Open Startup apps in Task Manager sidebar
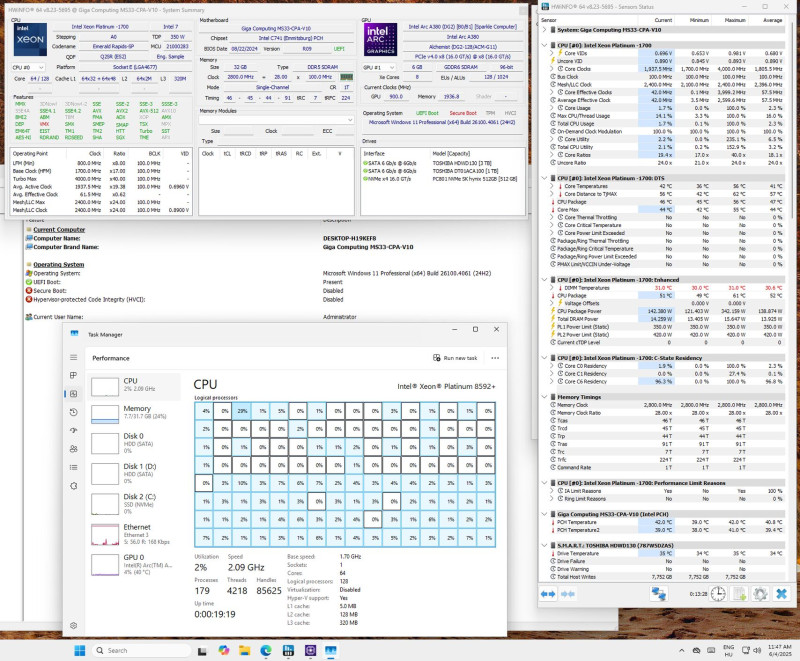Viewport: 800px width, 661px height. [x=73, y=430]
